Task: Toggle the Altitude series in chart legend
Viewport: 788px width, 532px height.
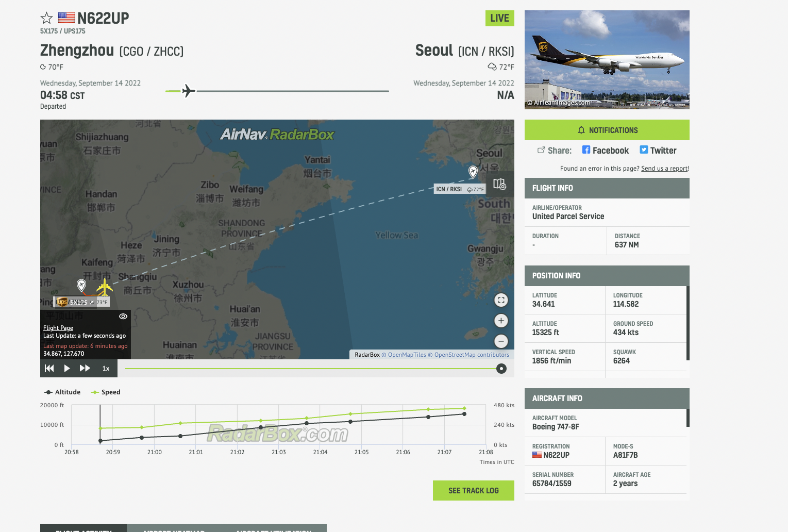Action: click(x=62, y=392)
